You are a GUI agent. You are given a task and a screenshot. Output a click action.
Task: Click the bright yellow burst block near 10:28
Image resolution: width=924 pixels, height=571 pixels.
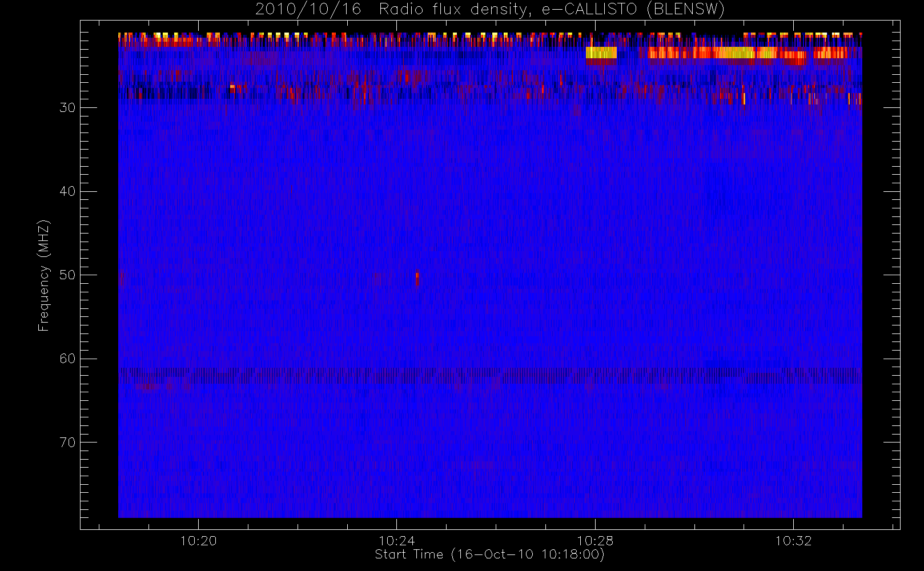point(601,53)
